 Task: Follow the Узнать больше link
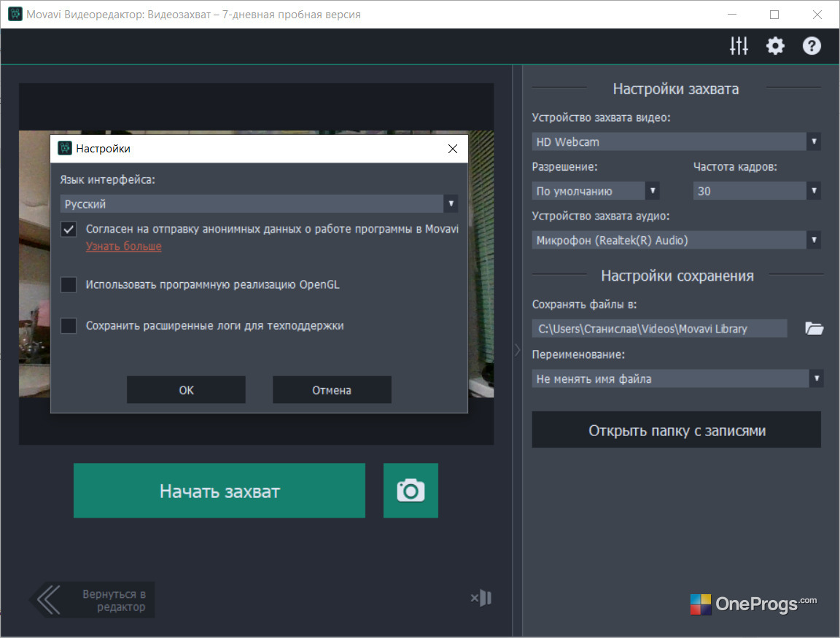[x=124, y=246]
